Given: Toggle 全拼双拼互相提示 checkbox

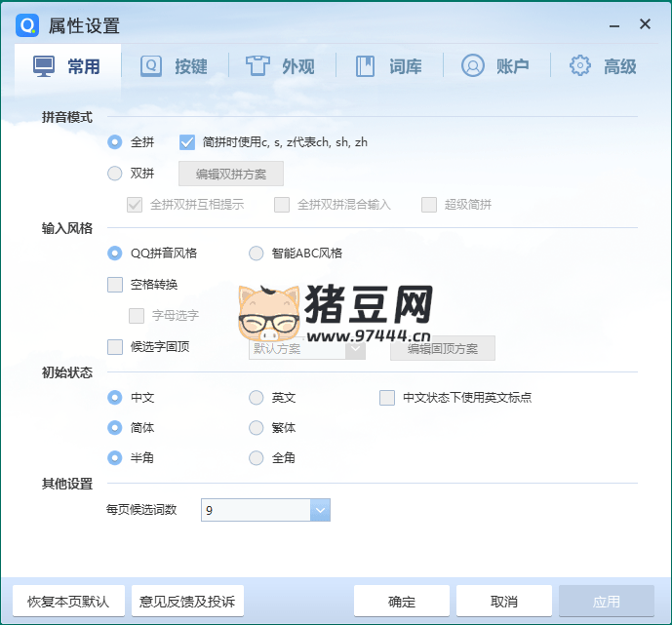Looking at the screenshot, I should tap(135, 205).
